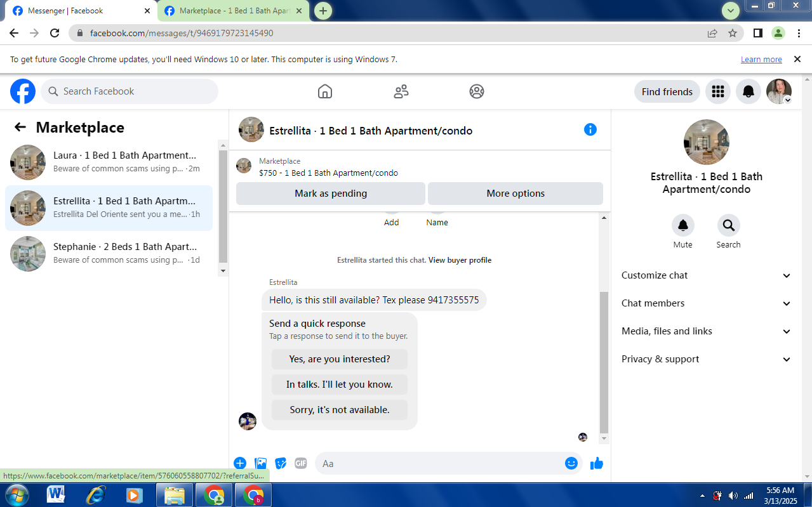
Task: Launch Microsoft Word from the taskbar
Action: pos(56,495)
